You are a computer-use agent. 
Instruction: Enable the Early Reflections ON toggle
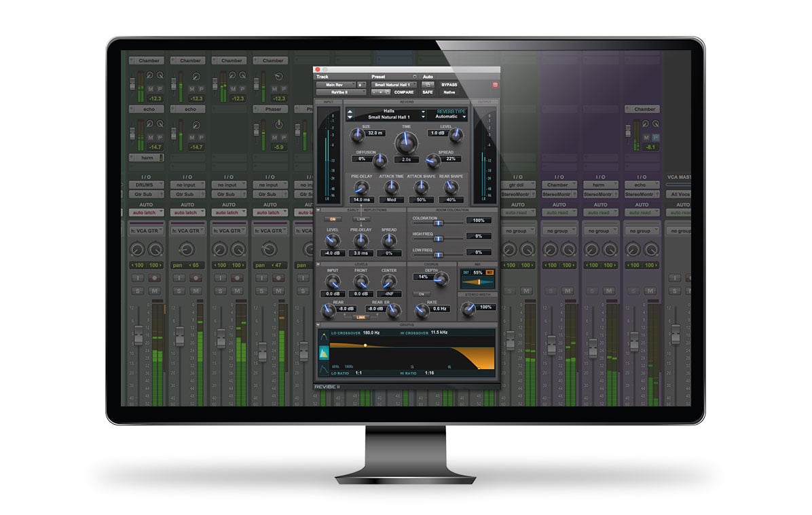(333, 219)
